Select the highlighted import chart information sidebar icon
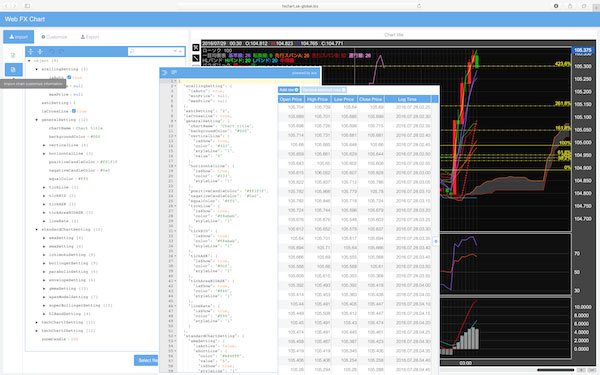This screenshot has height=375, width=600. [x=13, y=70]
